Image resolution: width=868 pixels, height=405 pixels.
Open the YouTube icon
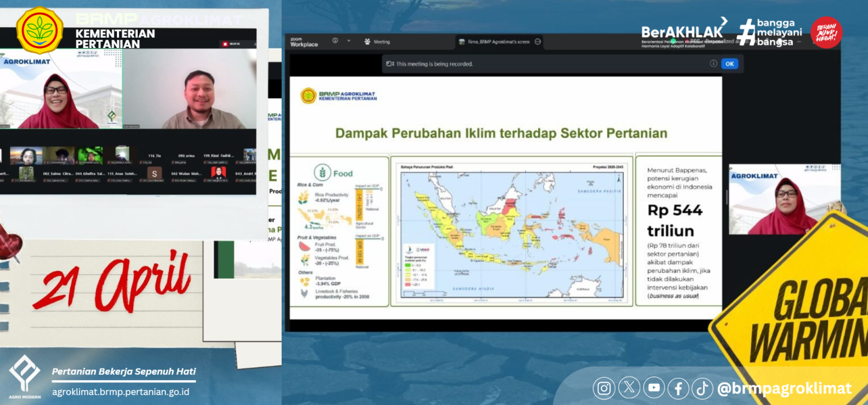[653, 388]
